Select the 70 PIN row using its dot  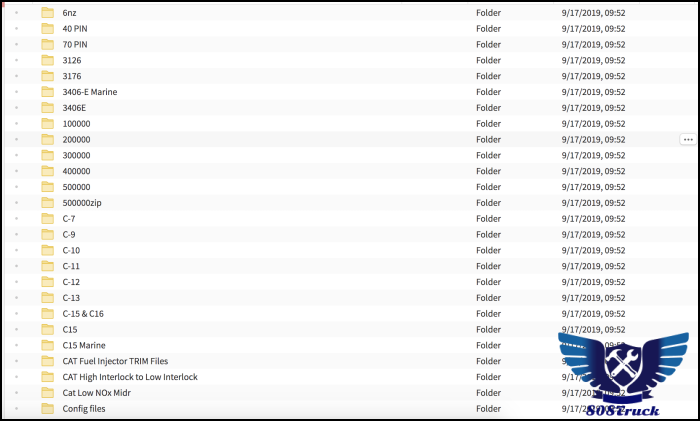pyautogui.click(x=16, y=45)
